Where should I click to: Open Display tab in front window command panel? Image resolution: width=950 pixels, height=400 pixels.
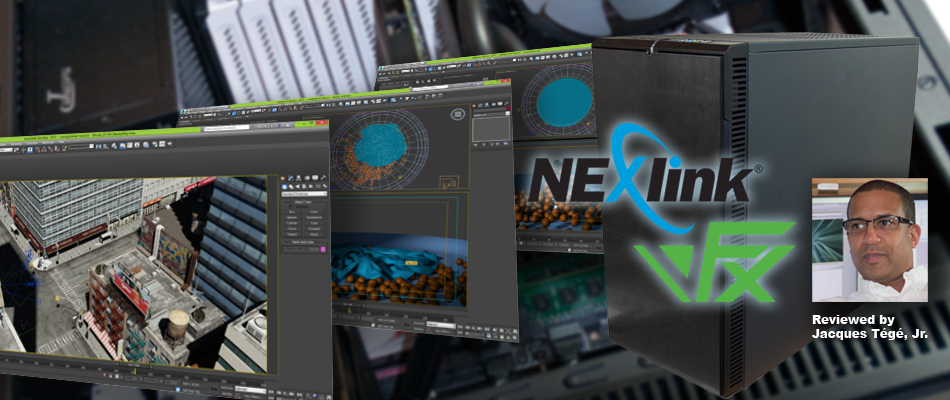(x=315, y=178)
